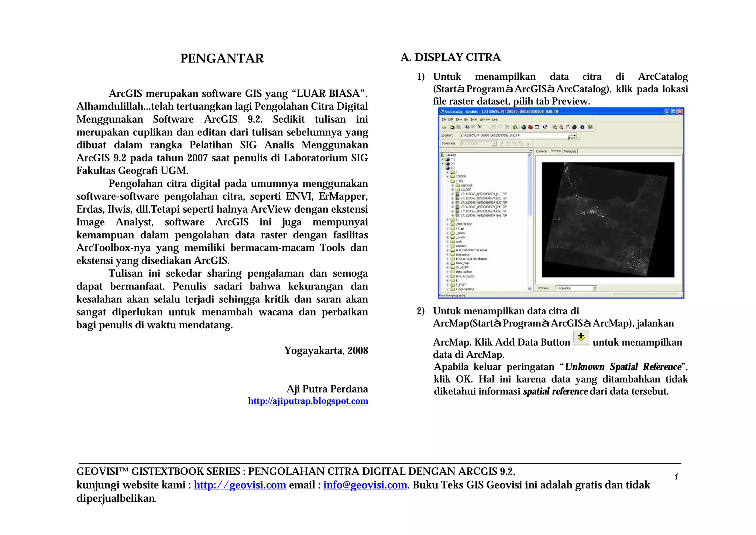Click the Connect to Folder icon
The height and width of the screenshot is (535, 756).
tap(452, 127)
